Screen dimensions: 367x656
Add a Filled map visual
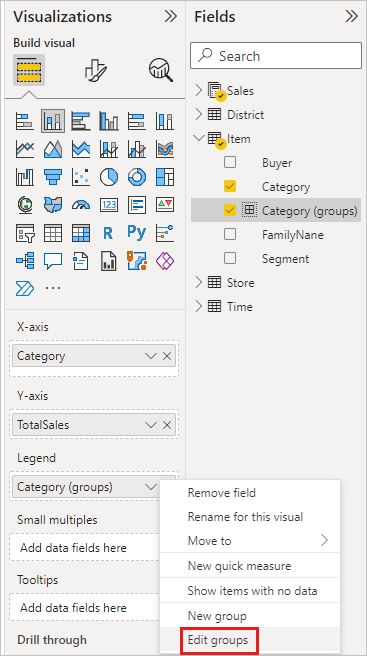click(53, 205)
